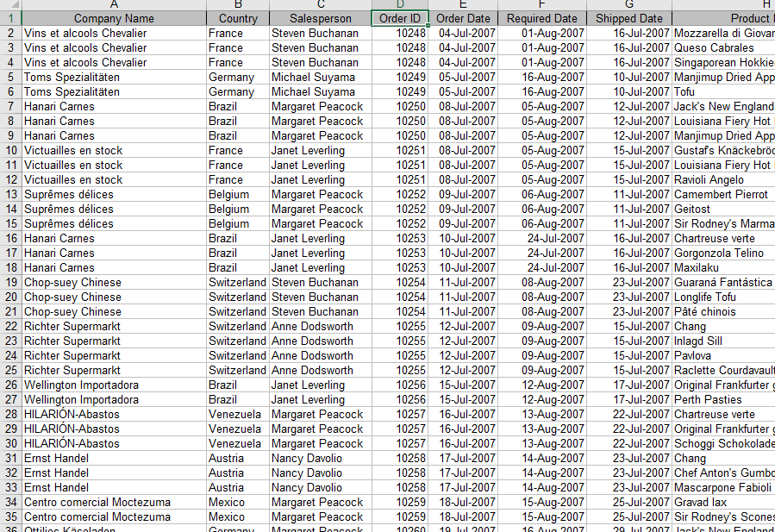Click order date 05-Jul-2007 in row 6
Screen dimensions: 775x532
click(463, 92)
